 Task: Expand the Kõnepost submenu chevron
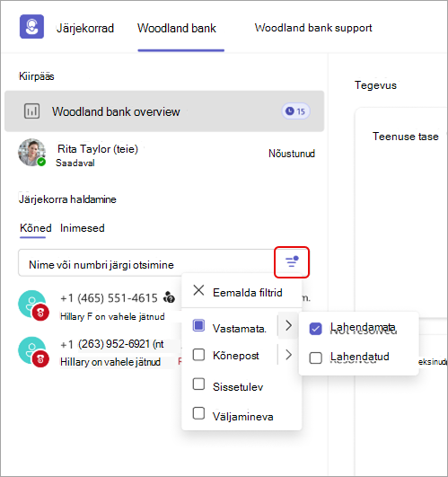click(288, 355)
